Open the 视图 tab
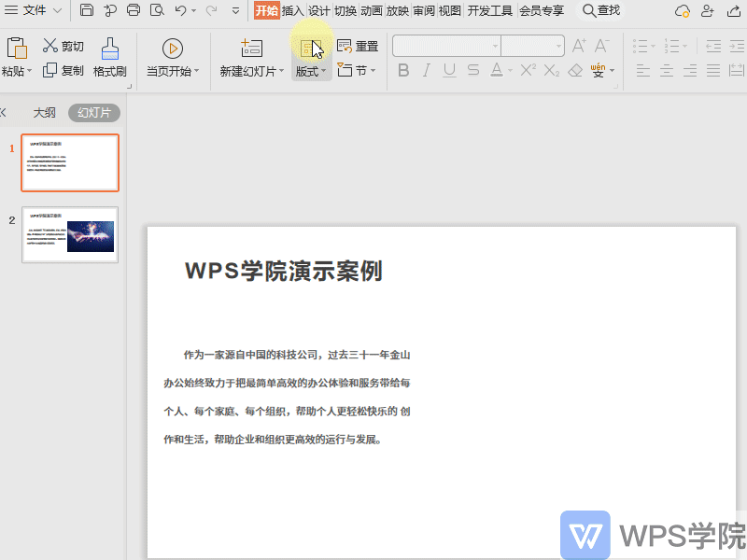Screen dimensions: 747x560 (450, 10)
